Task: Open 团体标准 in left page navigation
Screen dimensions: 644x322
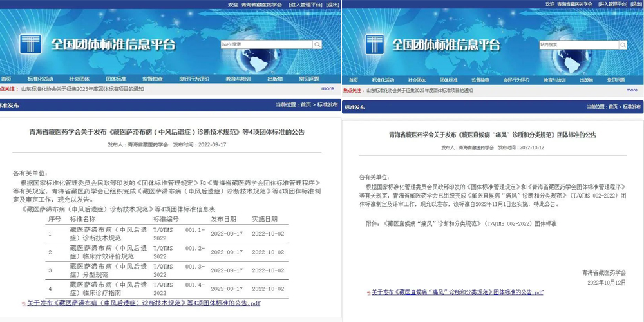Action: (x=116, y=79)
